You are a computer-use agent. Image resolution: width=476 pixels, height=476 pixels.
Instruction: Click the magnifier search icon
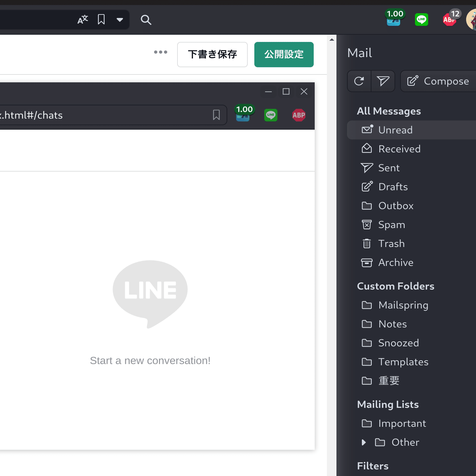click(146, 20)
